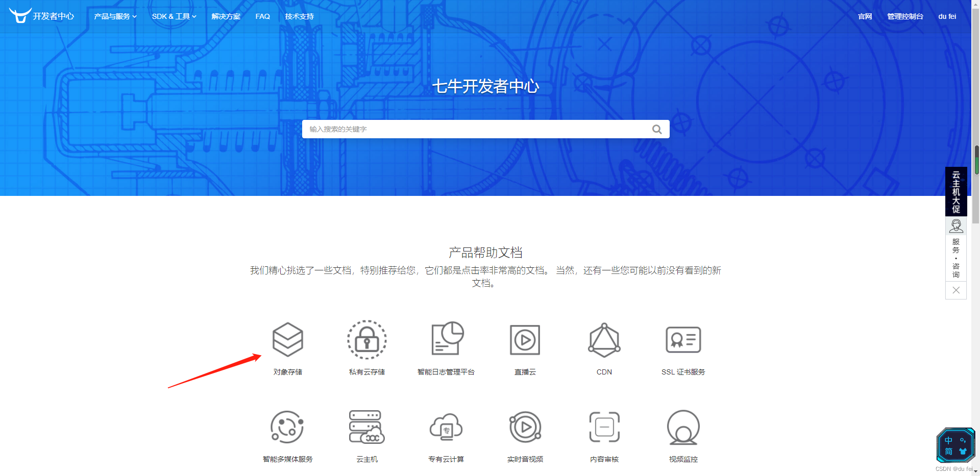Click the Qiniu bull logo

click(20, 15)
